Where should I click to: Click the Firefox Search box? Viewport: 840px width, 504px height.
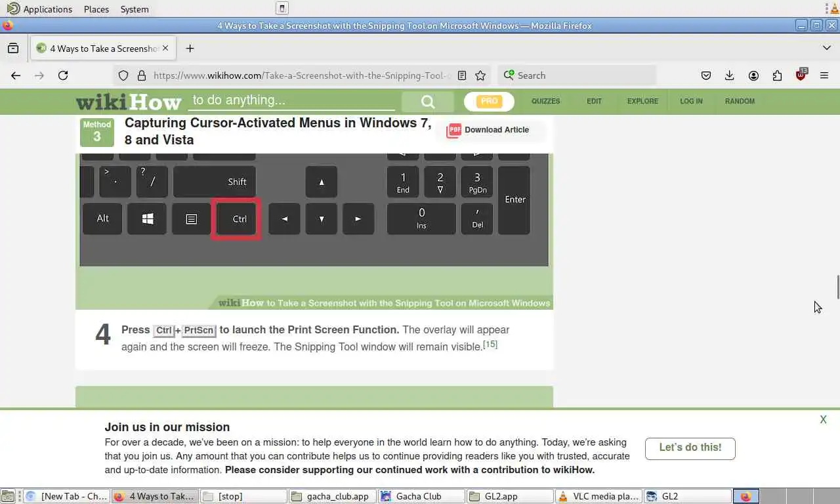pos(577,75)
